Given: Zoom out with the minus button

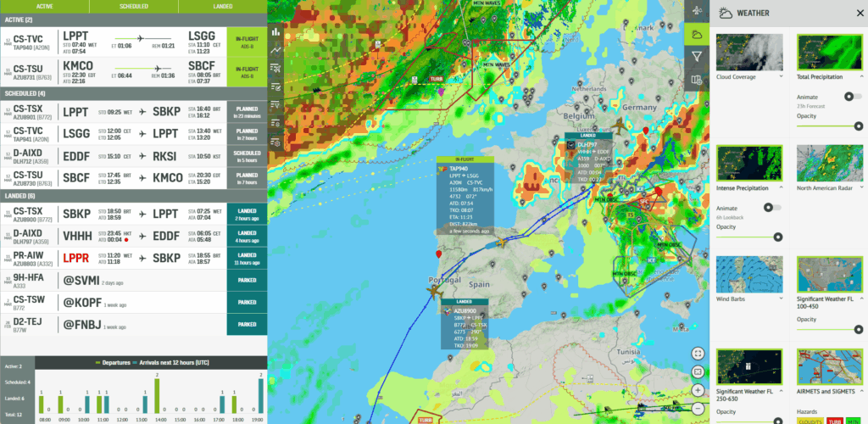Looking at the screenshot, I should point(698,408).
